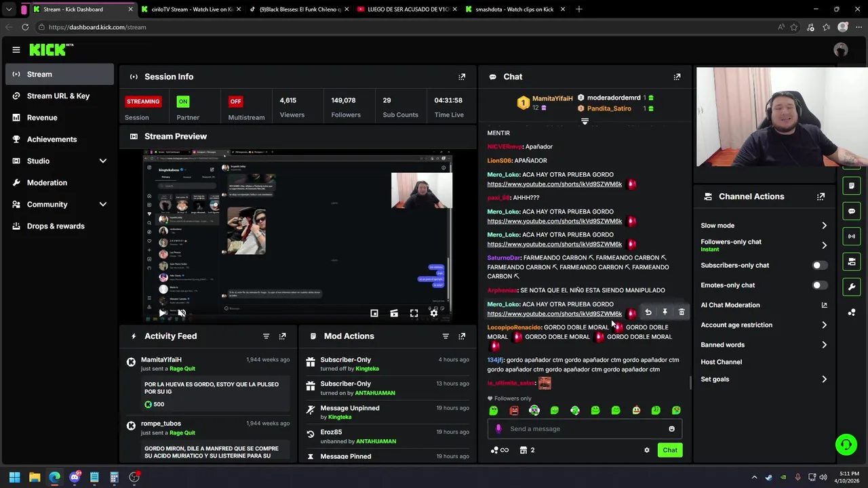Unmute the stream preview audio

(x=182, y=313)
